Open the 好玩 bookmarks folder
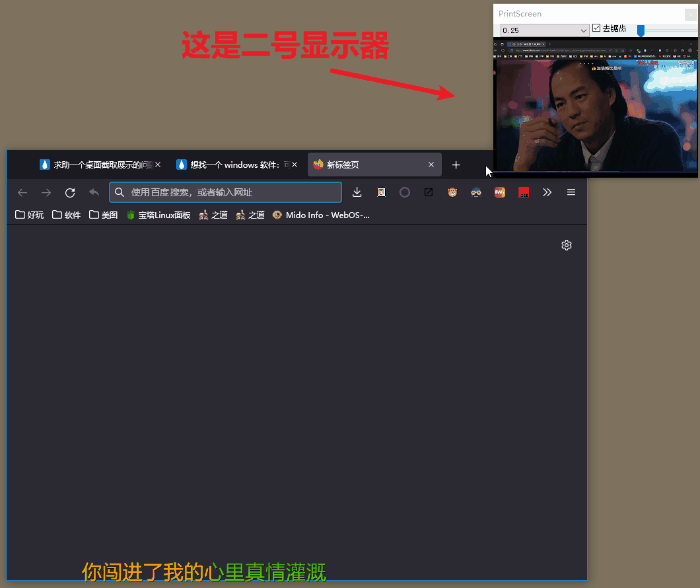Viewport: 700px width, 588px height. pos(30,215)
